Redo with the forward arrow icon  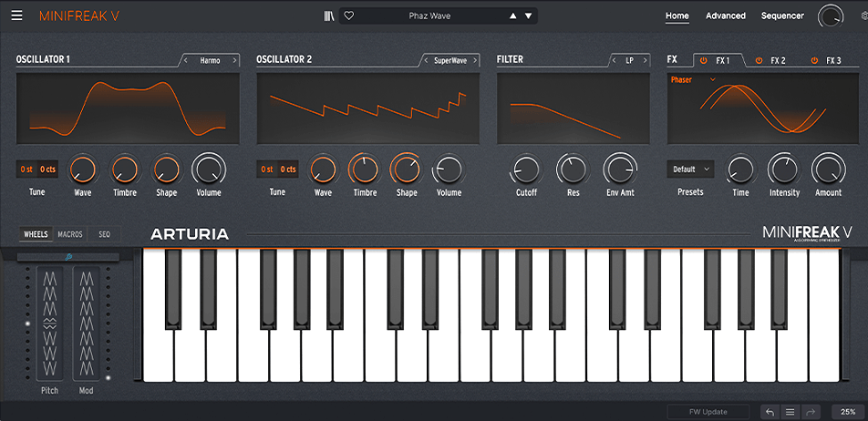pyautogui.click(x=811, y=412)
